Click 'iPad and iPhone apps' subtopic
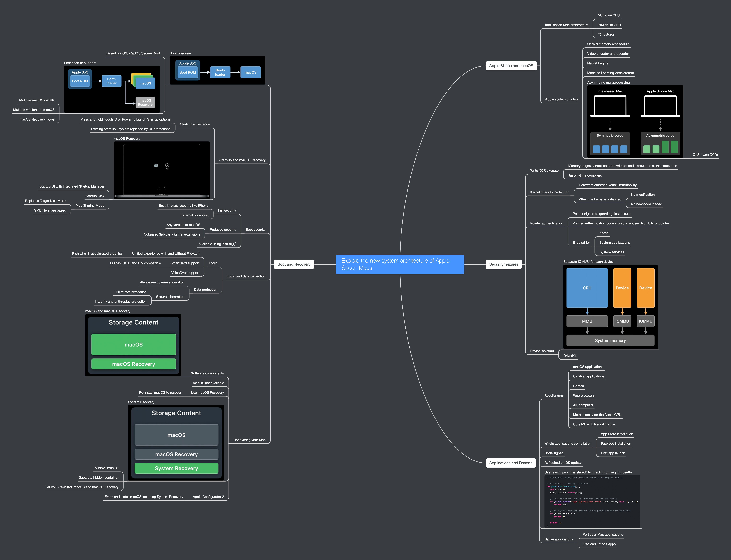The height and width of the screenshot is (560, 731). [x=599, y=544]
